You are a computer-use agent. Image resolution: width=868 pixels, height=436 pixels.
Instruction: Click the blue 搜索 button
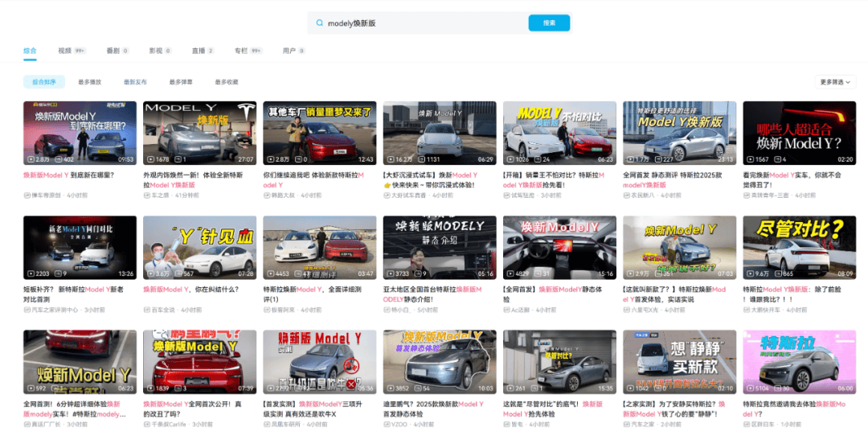pyautogui.click(x=549, y=23)
